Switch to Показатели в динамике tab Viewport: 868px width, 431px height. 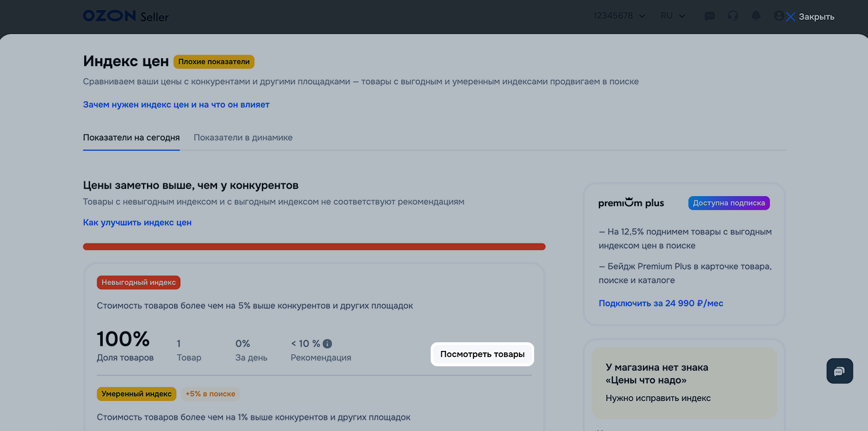243,137
